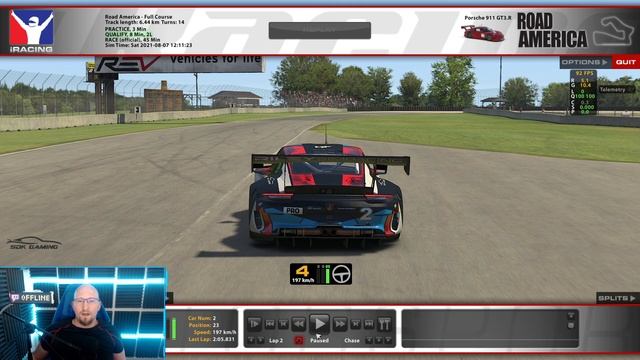Click the Car Num 2 value

pos(214,318)
